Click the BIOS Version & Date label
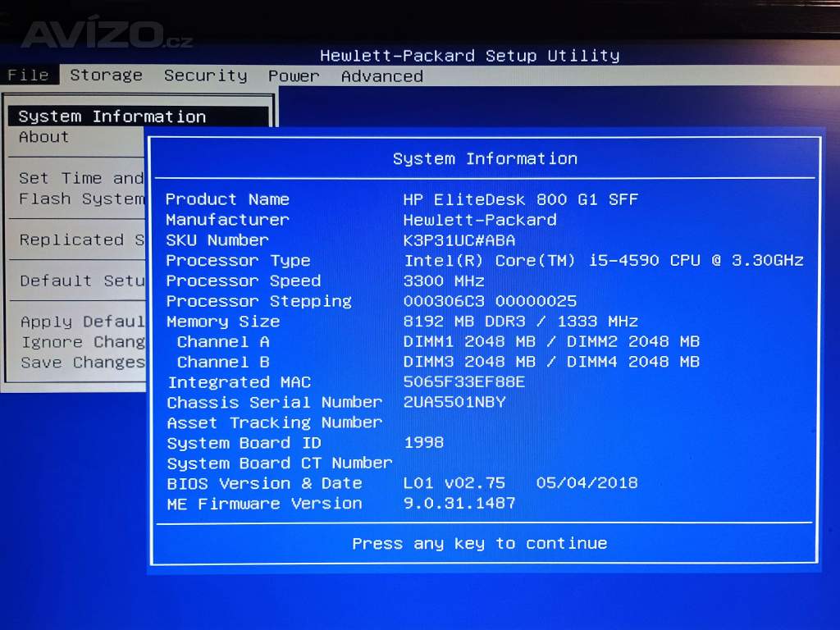Viewport: 840px width, 630px height. pyautogui.click(x=264, y=484)
